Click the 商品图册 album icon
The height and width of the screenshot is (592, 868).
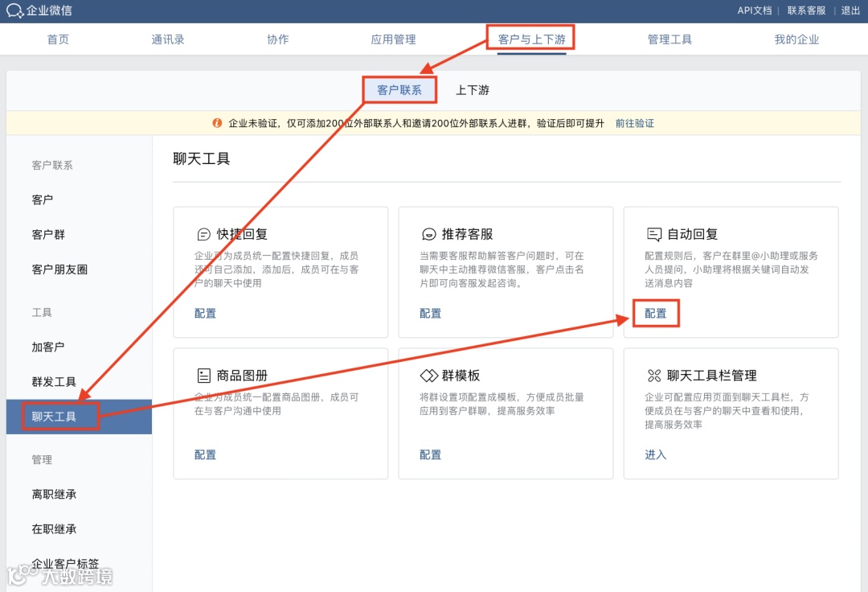tap(203, 376)
